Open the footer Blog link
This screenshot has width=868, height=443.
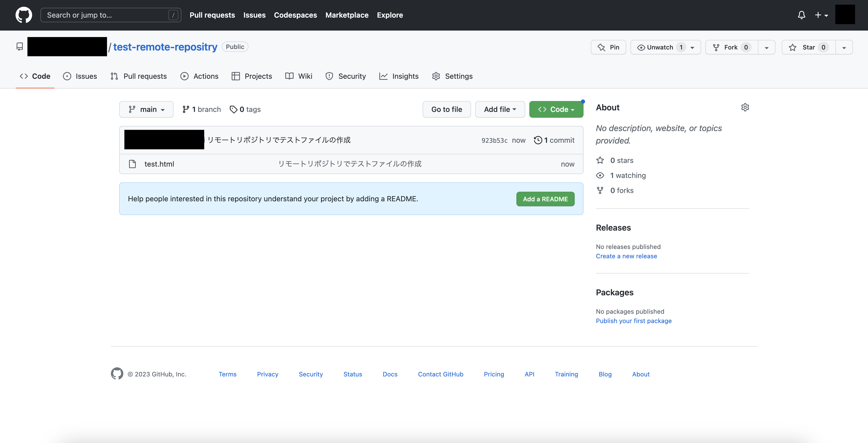605,374
